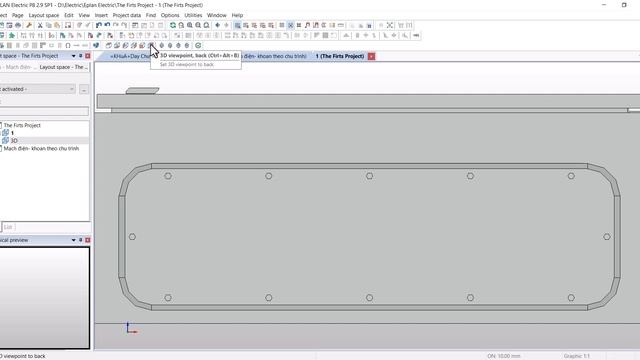The image size is (640, 360).
Task: Pin the Graphical preview panel
Action: (x=80, y=240)
